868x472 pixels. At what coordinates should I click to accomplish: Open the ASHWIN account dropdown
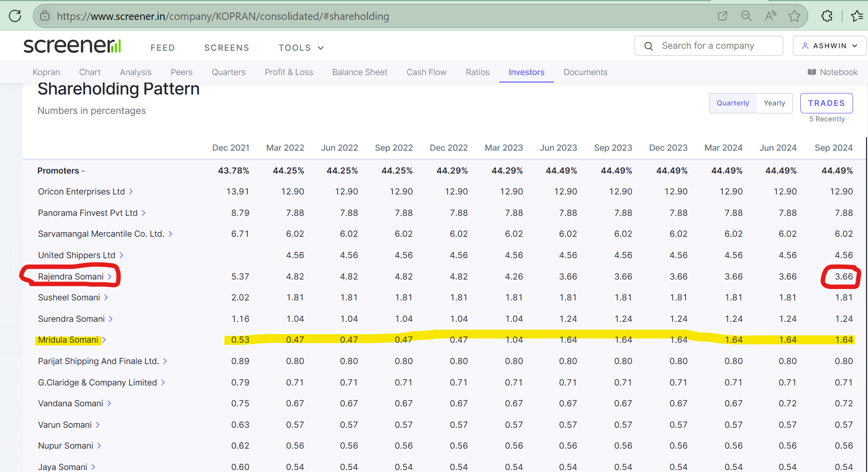point(829,46)
